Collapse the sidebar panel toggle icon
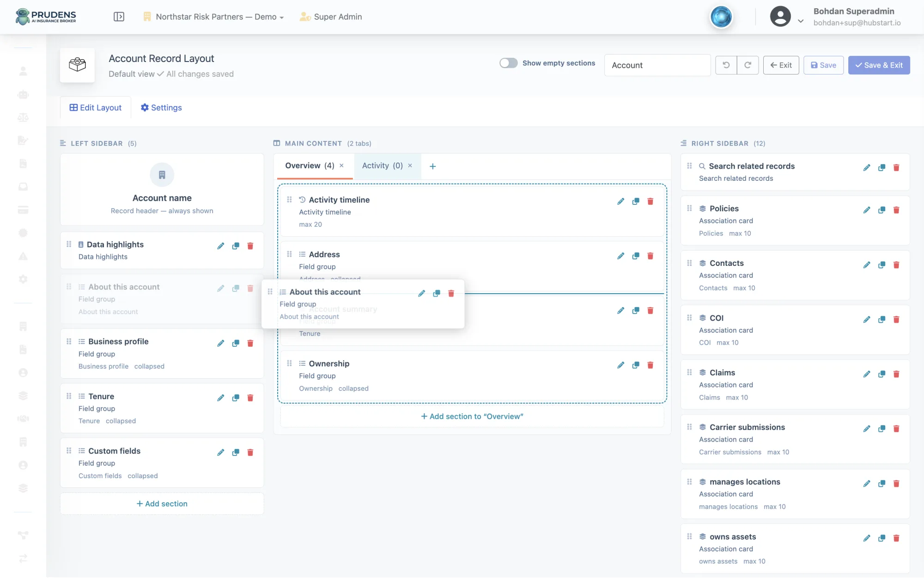The image size is (924, 578). tap(119, 17)
